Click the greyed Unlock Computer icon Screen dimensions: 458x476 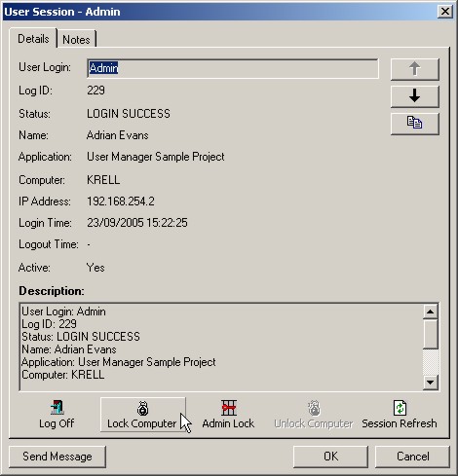click(314, 415)
